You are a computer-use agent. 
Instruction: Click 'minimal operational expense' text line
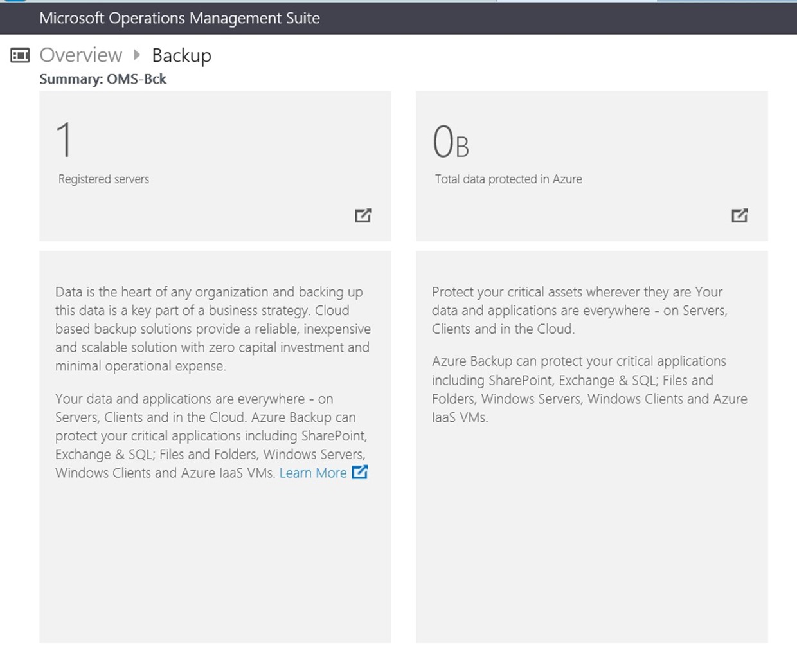point(141,366)
